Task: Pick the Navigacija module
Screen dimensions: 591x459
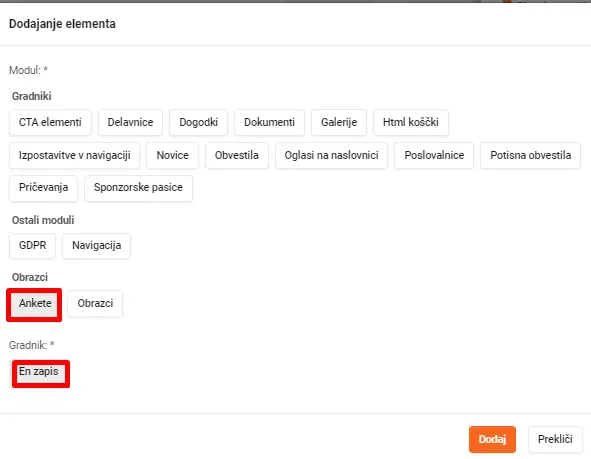Action: (x=96, y=246)
